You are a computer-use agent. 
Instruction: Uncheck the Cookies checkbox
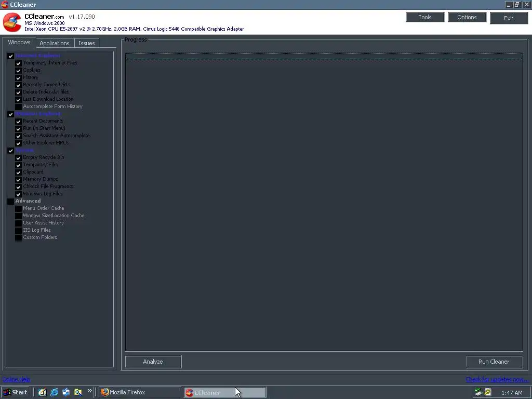pyautogui.click(x=18, y=70)
